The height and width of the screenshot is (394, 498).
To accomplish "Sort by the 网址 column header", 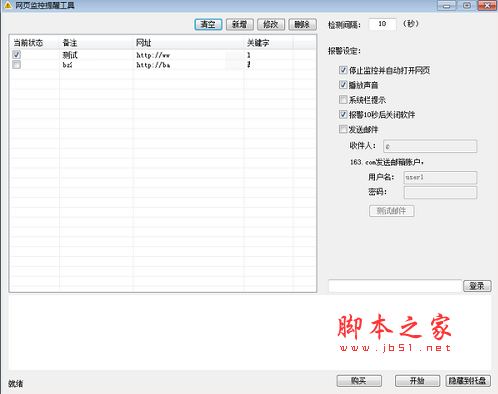I will 188,43.
